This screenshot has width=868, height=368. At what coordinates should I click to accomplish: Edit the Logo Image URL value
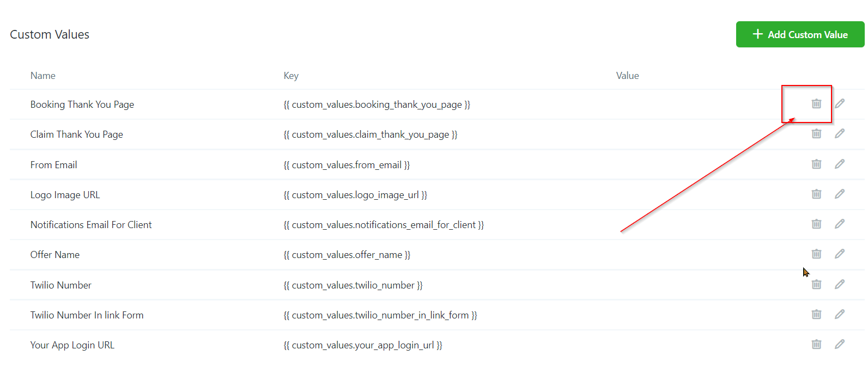click(x=840, y=194)
